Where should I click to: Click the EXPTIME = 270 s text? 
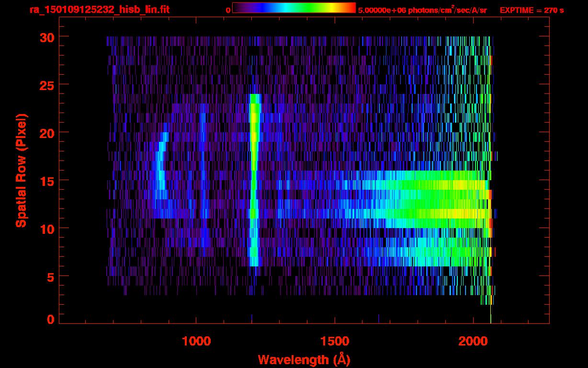tap(531, 10)
